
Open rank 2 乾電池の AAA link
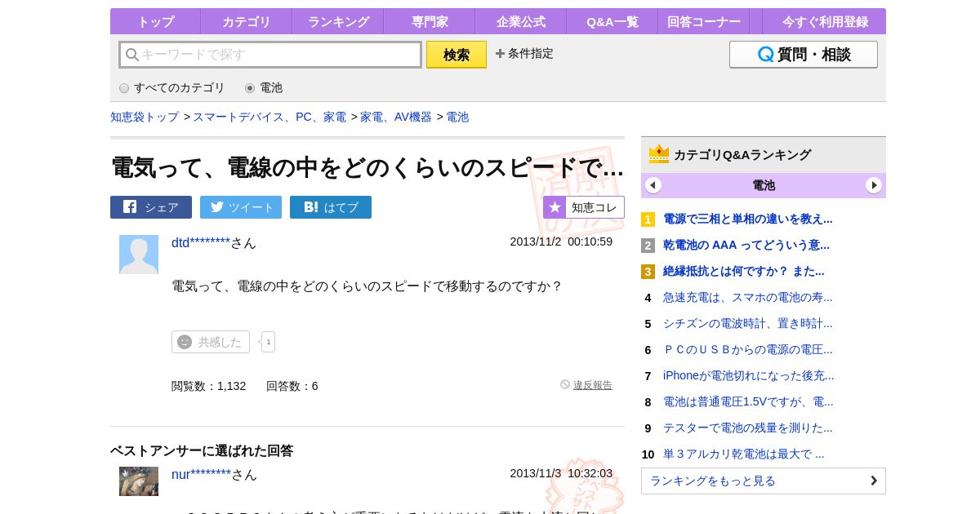tap(746, 245)
